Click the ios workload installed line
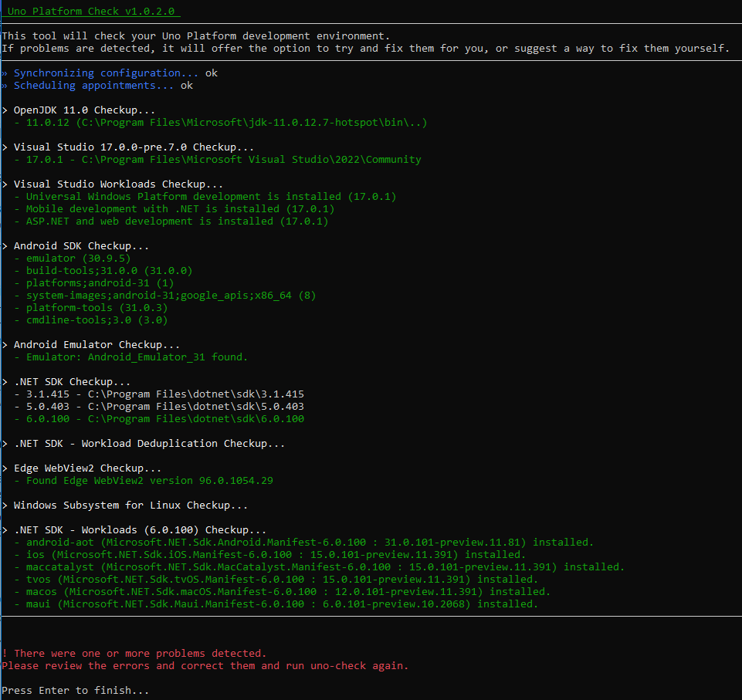 (269, 554)
